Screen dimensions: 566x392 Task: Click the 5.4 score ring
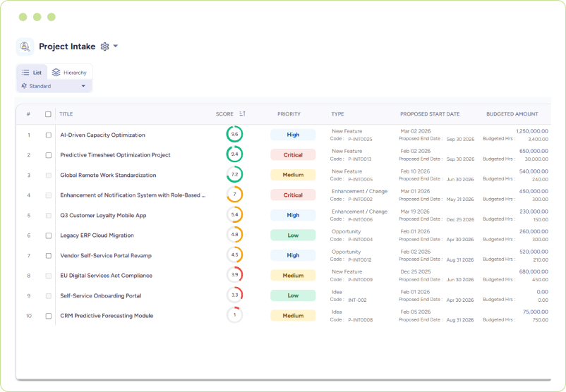click(234, 214)
